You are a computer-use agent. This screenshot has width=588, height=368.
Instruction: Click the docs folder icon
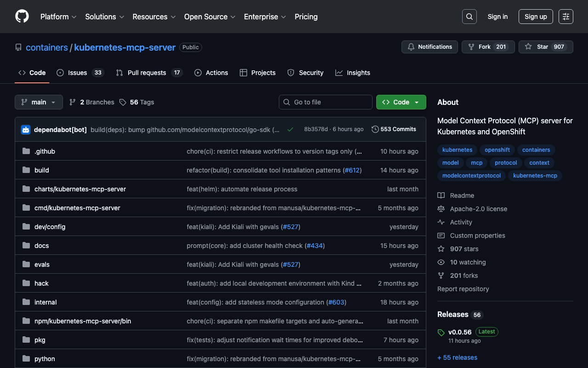point(26,246)
